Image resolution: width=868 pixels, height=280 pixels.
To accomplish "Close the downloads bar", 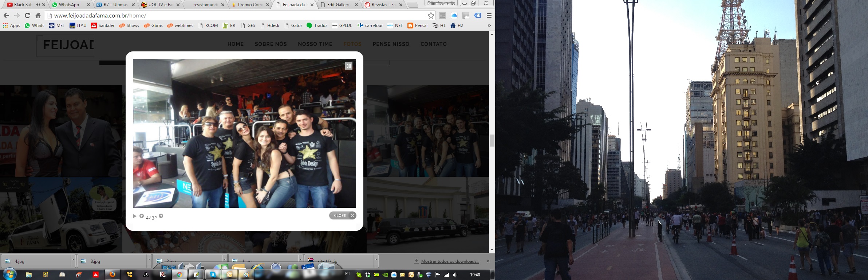I will coord(488,261).
